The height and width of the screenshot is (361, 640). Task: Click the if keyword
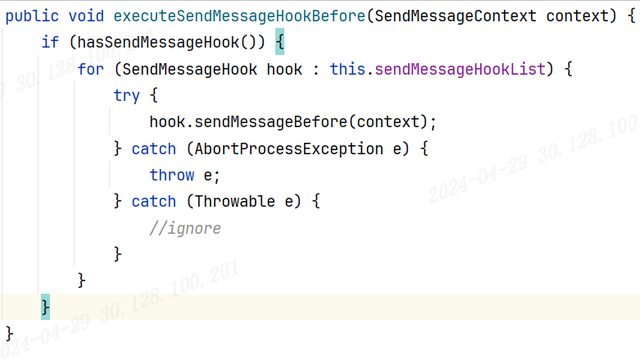50,42
